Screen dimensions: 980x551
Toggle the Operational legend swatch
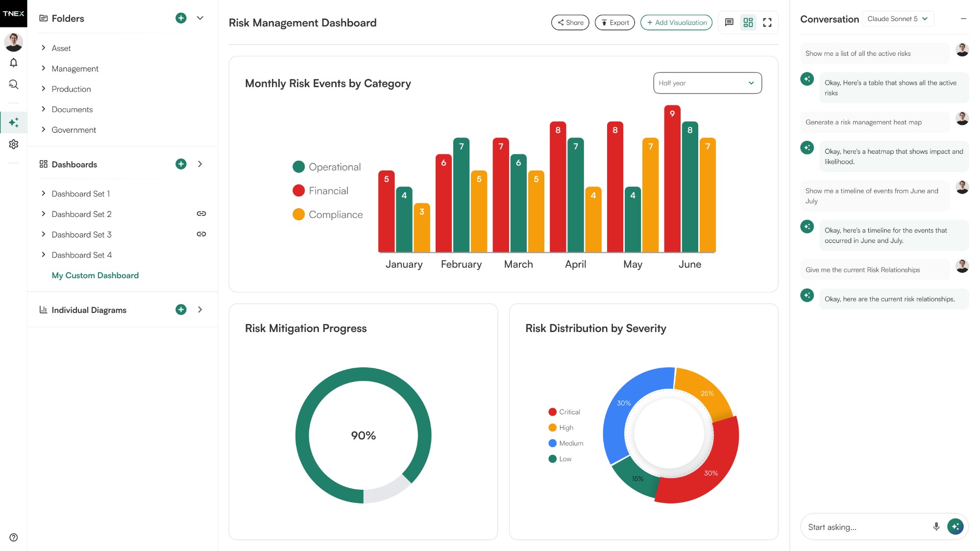pyautogui.click(x=298, y=167)
